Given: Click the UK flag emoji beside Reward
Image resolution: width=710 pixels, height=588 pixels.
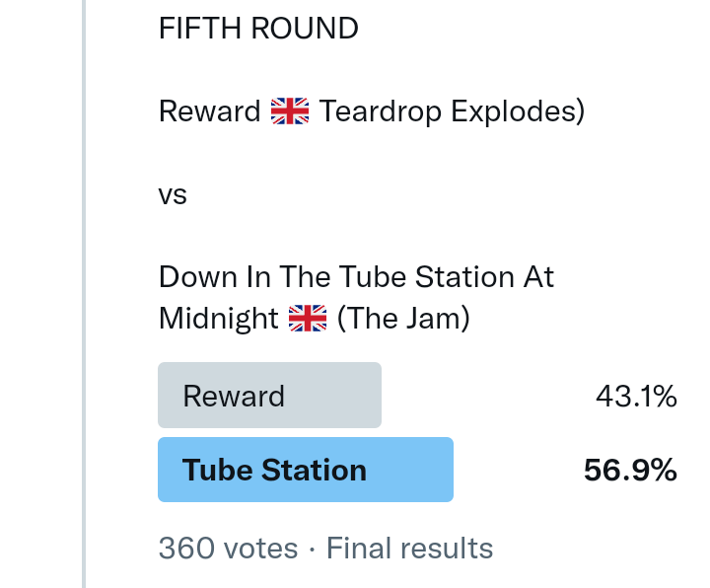Looking at the screenshot, I should (290, 111).
